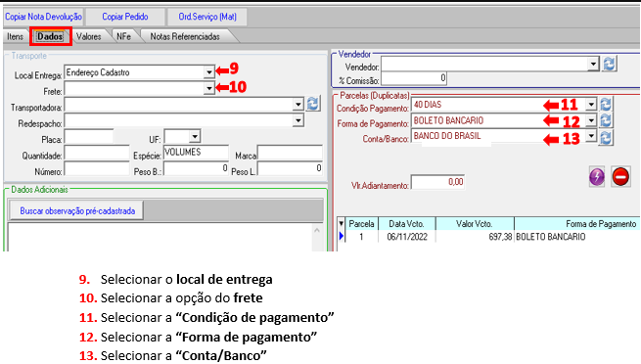Click Buscar observação pré-cadastrada

(77, 210)
